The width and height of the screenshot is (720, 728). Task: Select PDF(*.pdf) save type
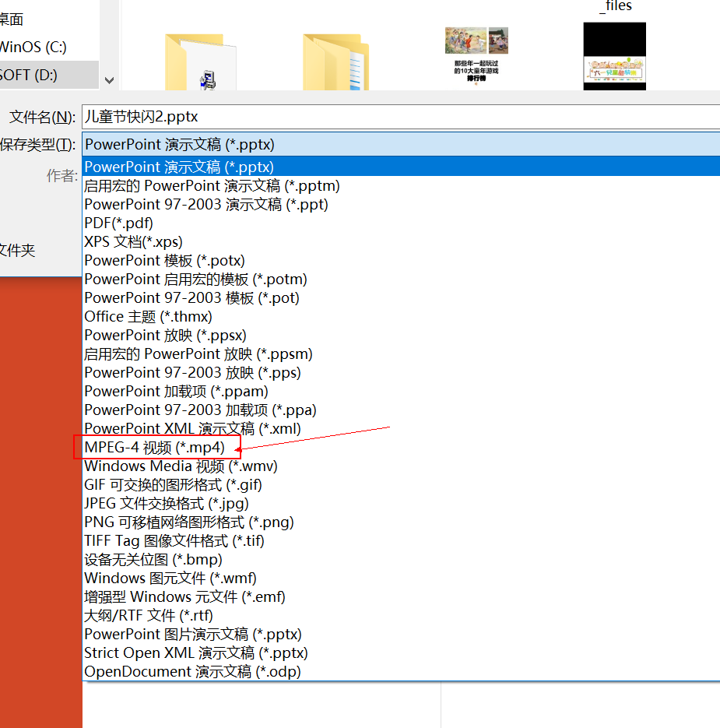point(401,223)
